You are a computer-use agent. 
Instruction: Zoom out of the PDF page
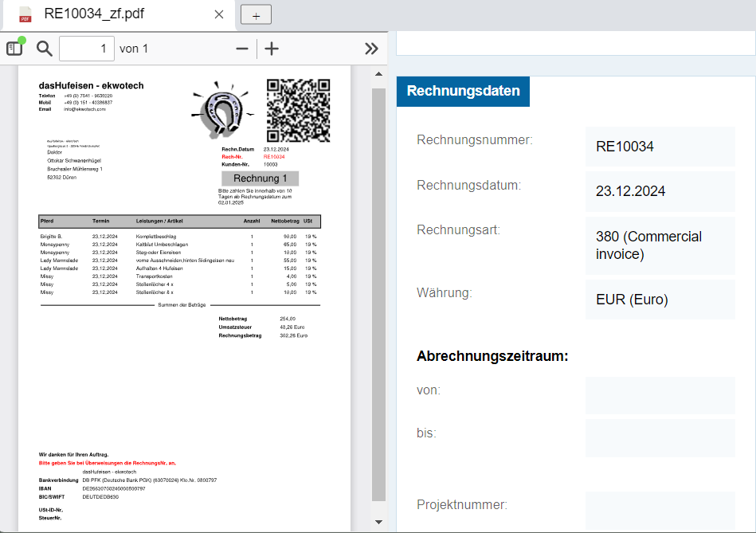(x=242, y=49)
